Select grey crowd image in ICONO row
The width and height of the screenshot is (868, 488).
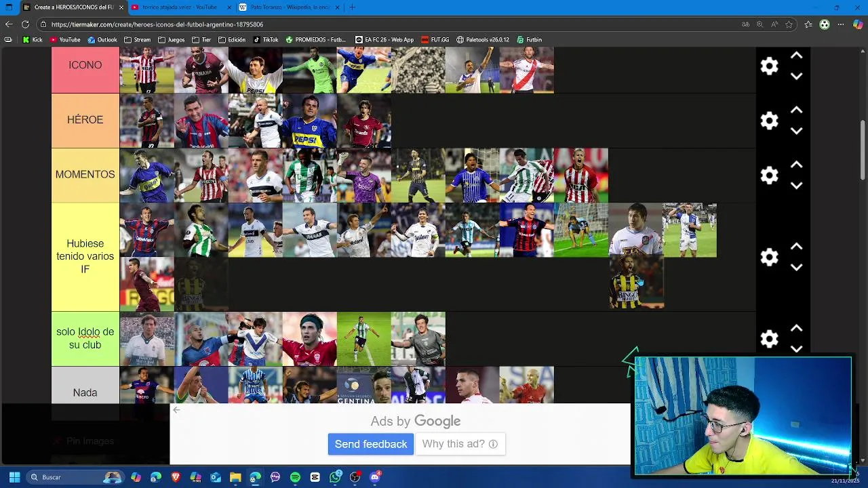point(418,69)
